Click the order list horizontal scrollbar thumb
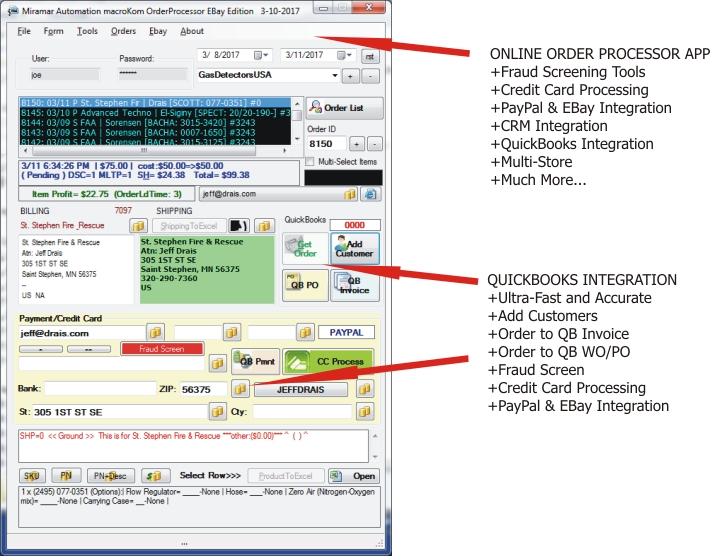Screen dimensions: 710x556 tap(144, 150)
